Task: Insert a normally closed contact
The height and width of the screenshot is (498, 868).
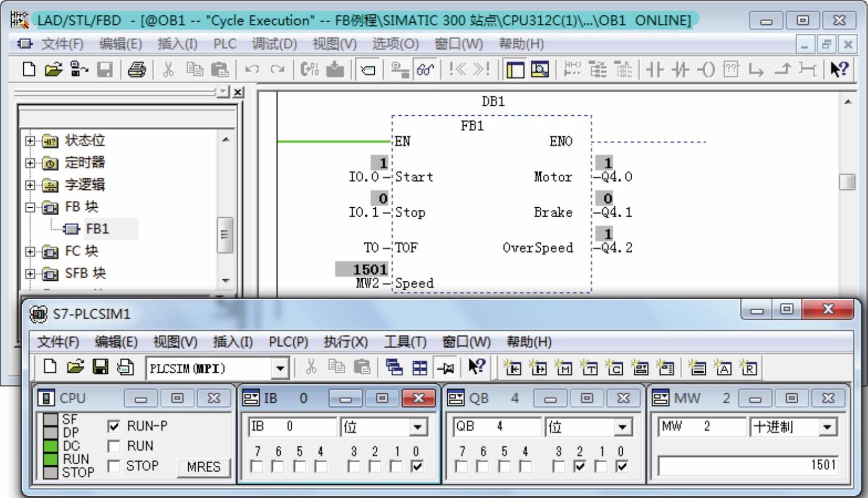Action: pyautogui.click(x=681, y=69)
